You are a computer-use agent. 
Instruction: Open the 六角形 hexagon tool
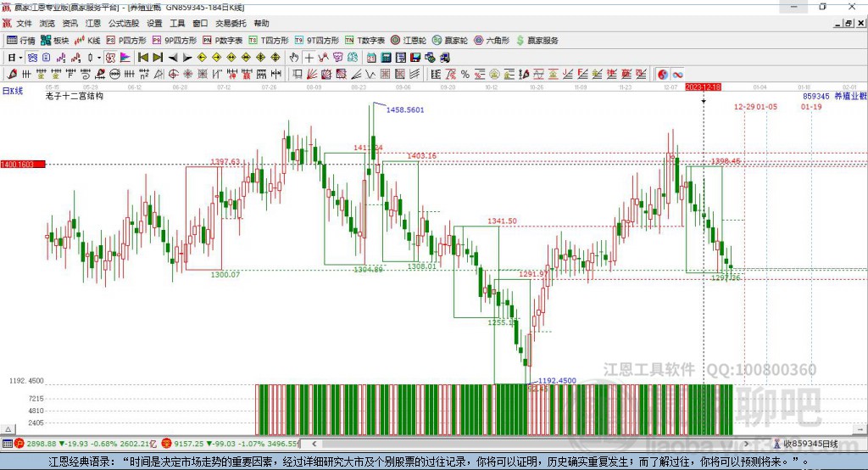pyautogui.click(x=492, y=41)
